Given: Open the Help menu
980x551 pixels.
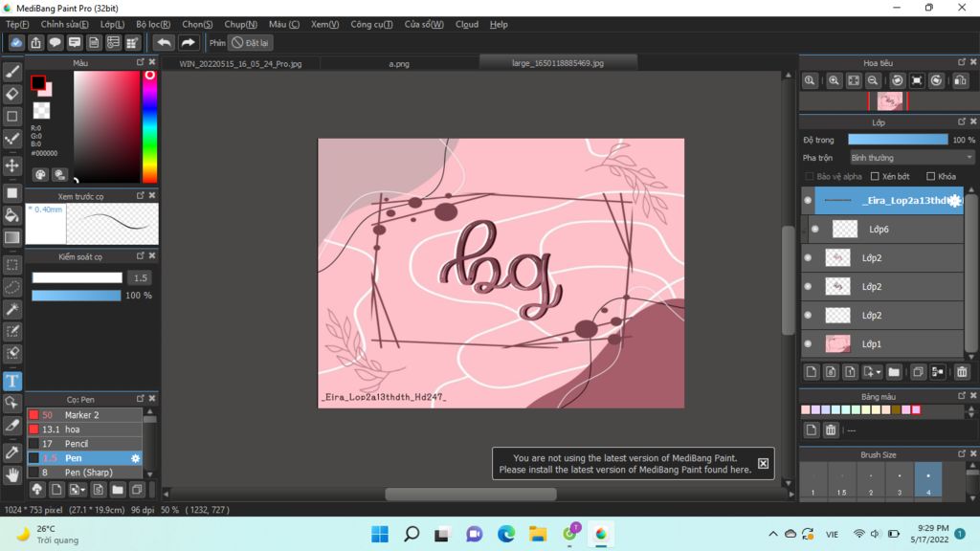Looking at the screenshot, I should [x=499, y=24].
